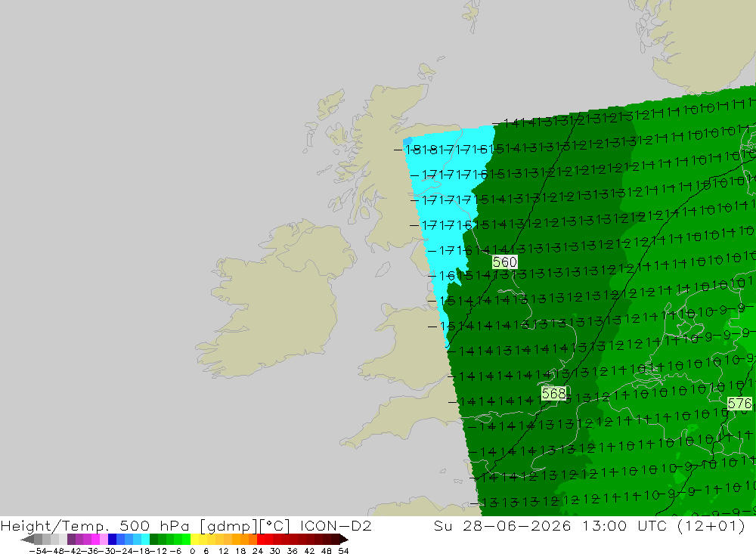Click the '(12+01)' forecast step text
Image resolution: width=756 pixels, height=554 pixels.
tap(711, 525)
